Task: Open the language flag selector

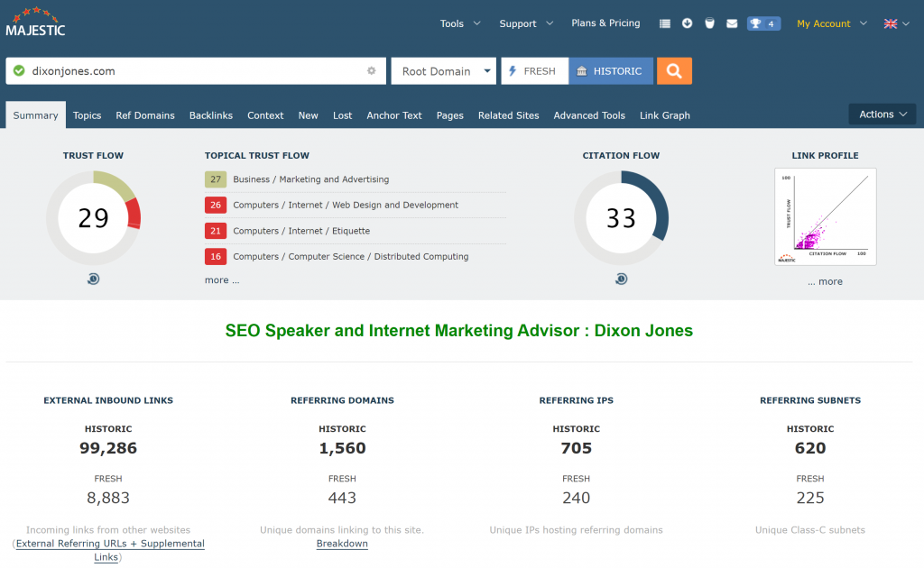Action: click(x=896, y=23)
